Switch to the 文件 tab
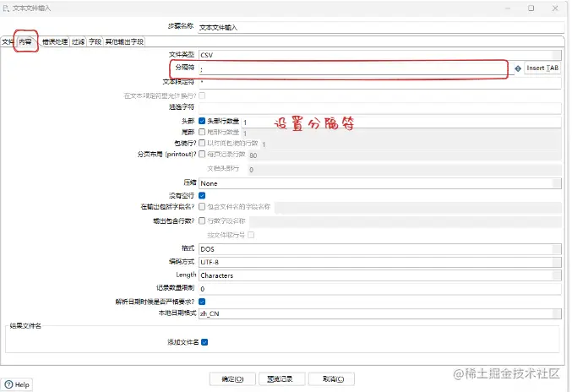Image resolution: width=572 pixels, height=392 pixels. click(x=8, y=42)
